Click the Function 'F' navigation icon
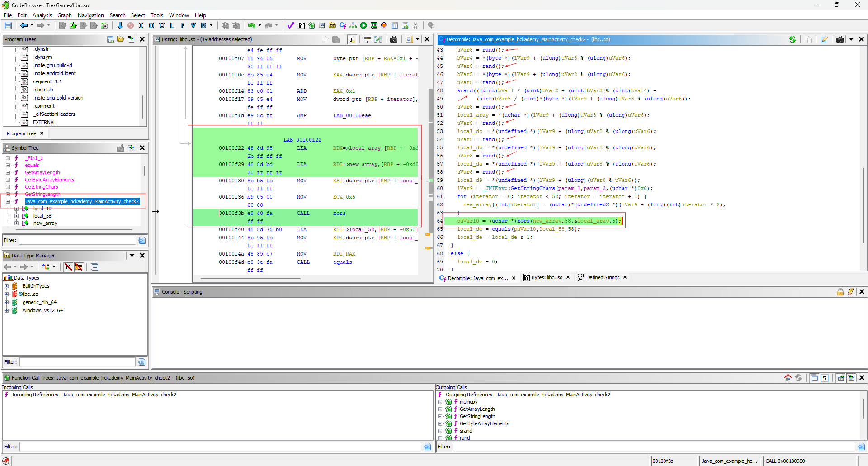This screenshot has height=466, width=868. point(183,26)
